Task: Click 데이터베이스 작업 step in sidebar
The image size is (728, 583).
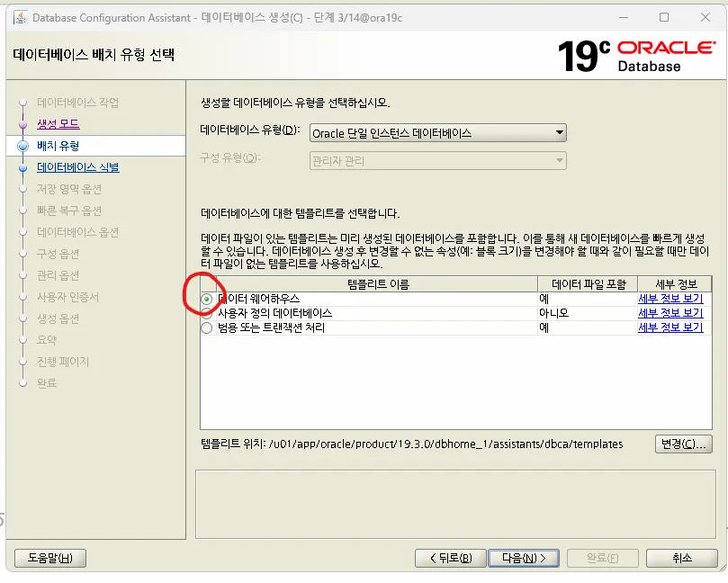Action: [x=78, y=103]
